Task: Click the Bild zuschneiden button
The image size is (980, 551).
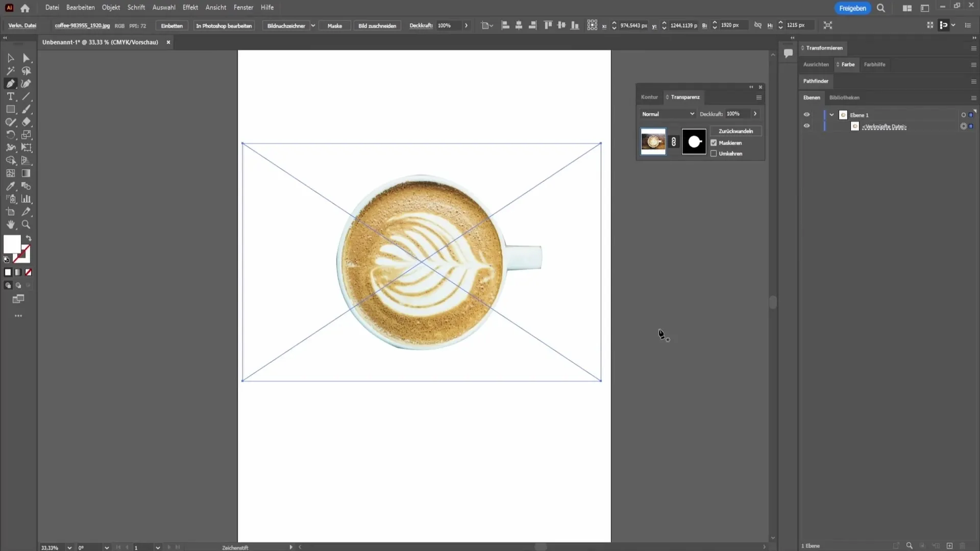Action: (377, 26)
